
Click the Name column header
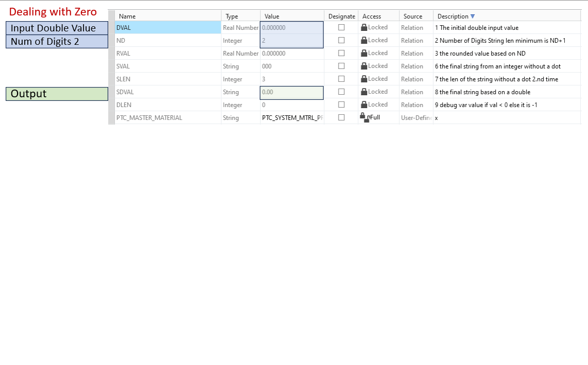(127, 16)
